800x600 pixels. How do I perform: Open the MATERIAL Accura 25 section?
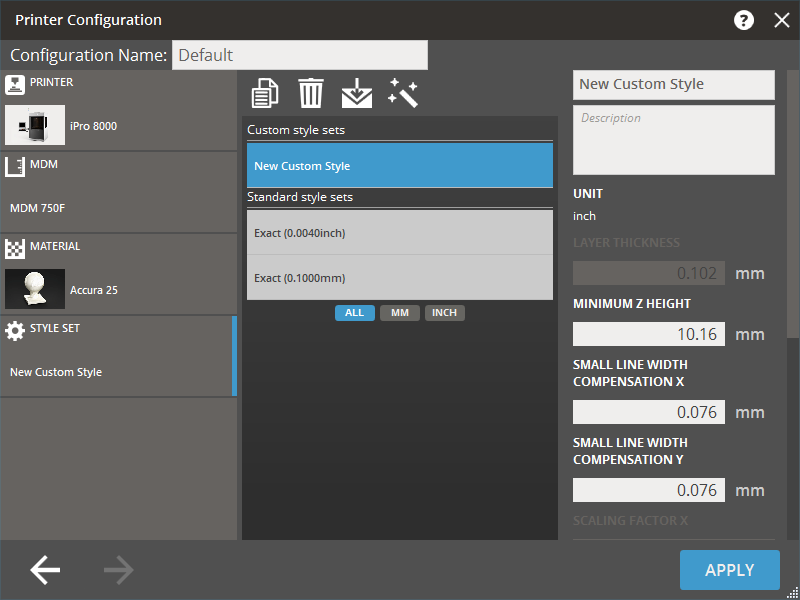[x=118, y=275]
